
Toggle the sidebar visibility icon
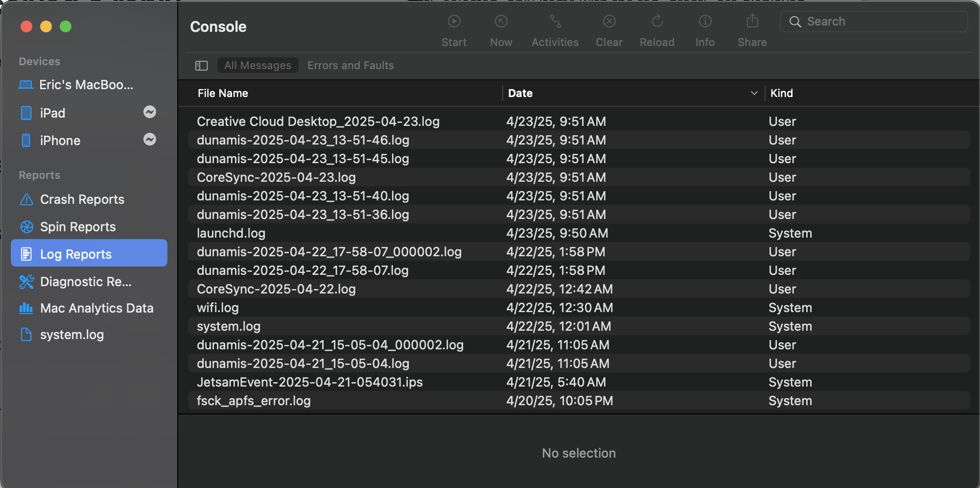pos(202,66)
